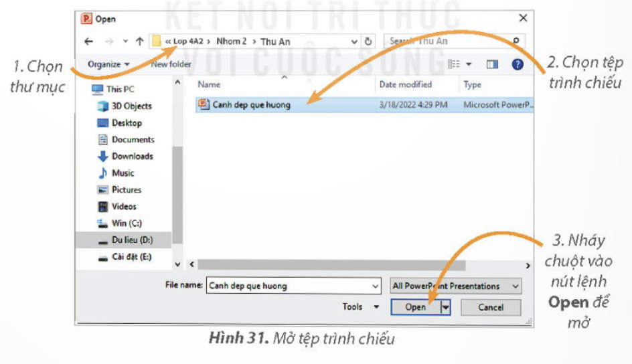
Task: Click the Cancel button
Action: coord(491,307)
